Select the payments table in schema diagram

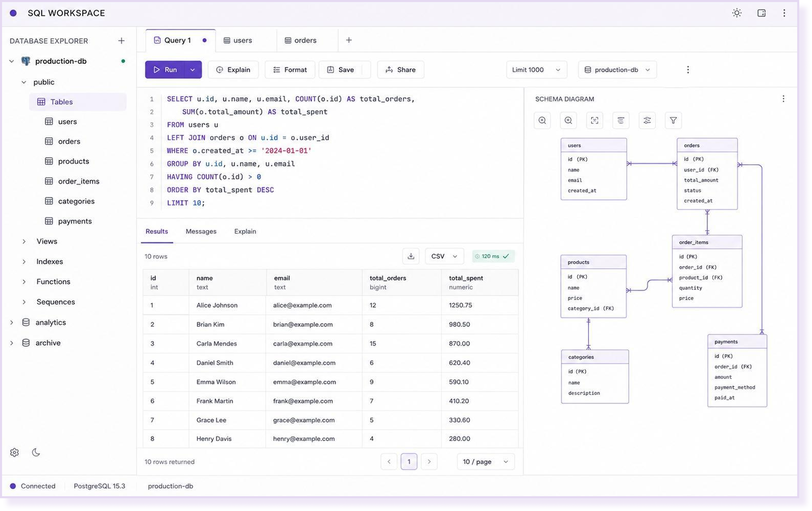coord(737,370)
